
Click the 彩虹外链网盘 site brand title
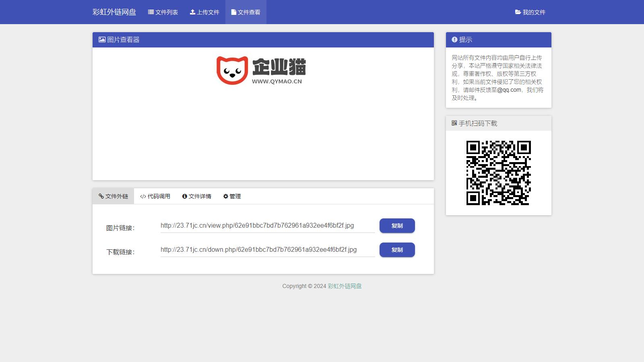pyautogui.click(x=114, y=12)
